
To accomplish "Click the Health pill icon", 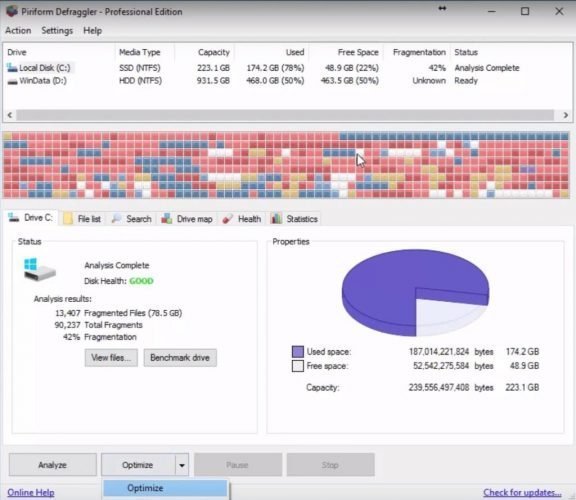I will (x=227, y=219).
